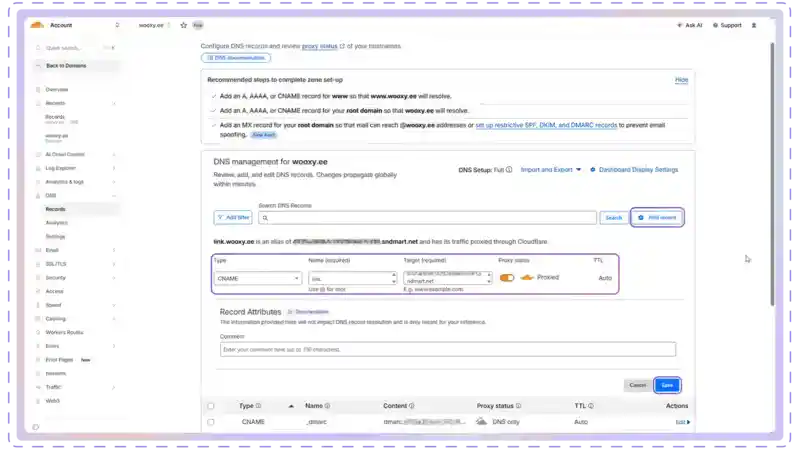
Task: Click the Content column info icon
Action: (412, 406)
